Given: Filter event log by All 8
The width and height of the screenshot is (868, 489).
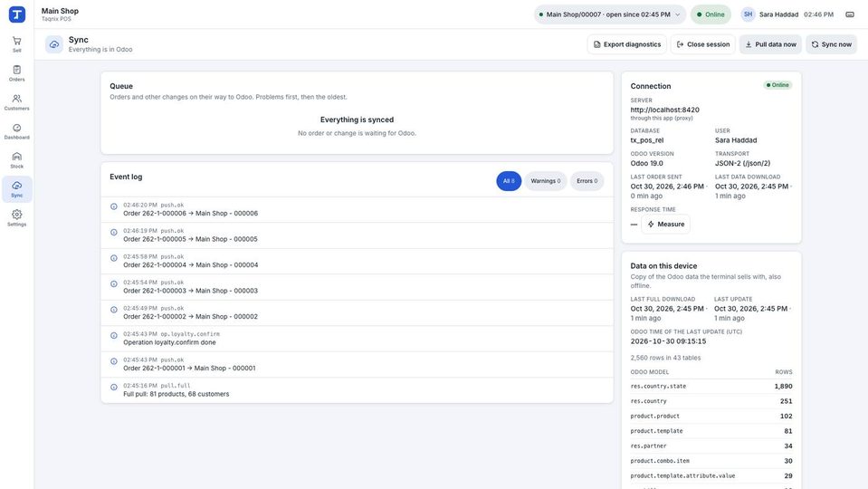Looking at the screenshot, I should click(509, 181).
